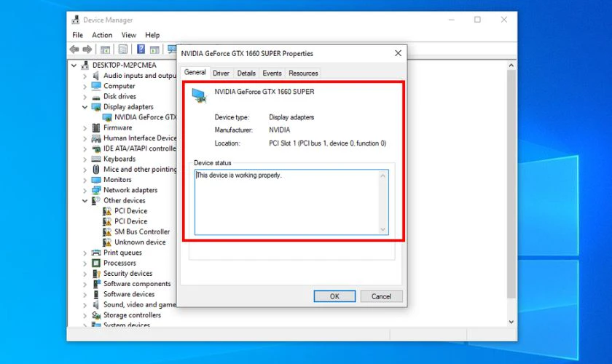Select Human Interface Devices in the tree
Viewport: 612px width, 364px height.
coord(140,138)
